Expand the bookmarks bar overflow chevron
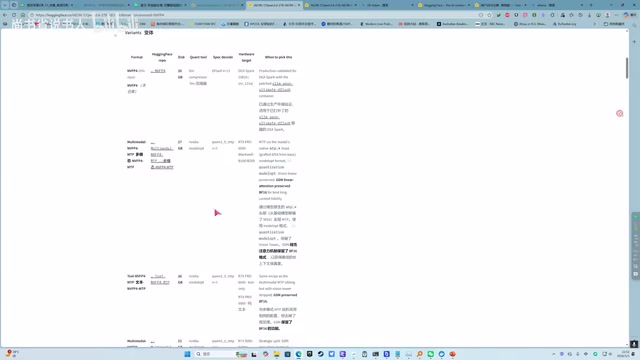Screen dimensions: 640x360 coord(594,24)
